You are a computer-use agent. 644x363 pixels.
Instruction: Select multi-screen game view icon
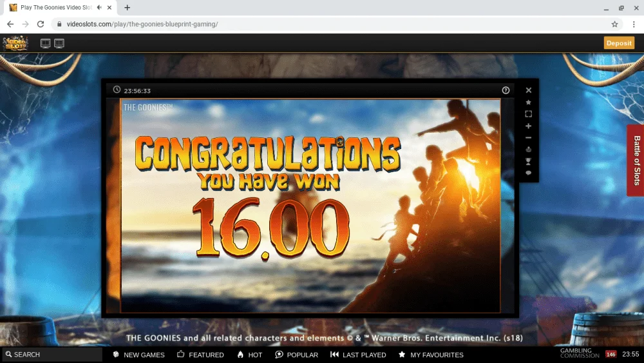[59, 43]
